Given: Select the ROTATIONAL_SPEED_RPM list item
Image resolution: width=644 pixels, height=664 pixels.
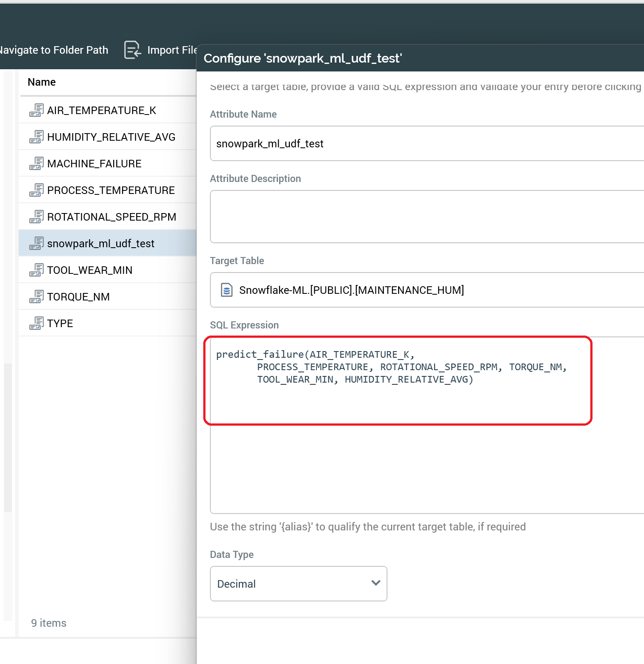Looking at the screenshot, I should 111,217.
